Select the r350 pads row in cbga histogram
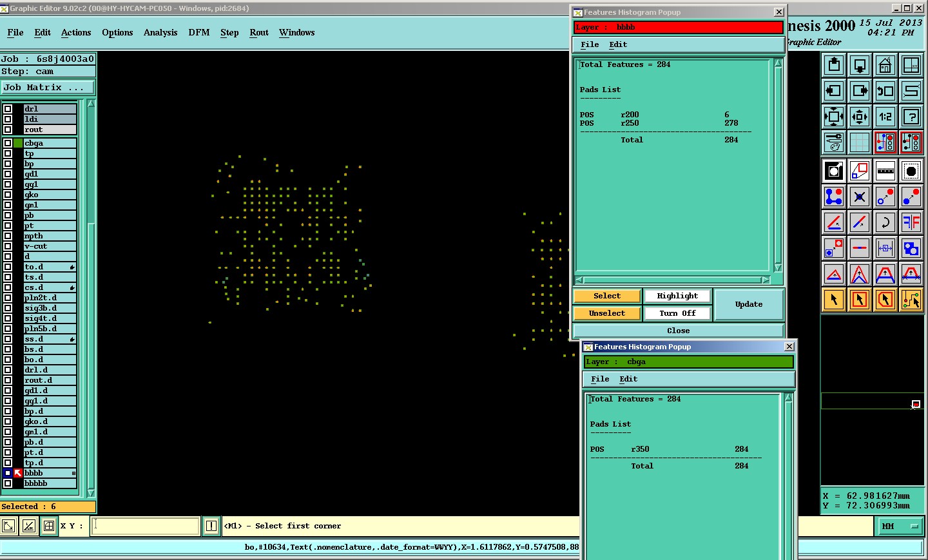This screenshot has height=560, width=928. click(669, 449)
